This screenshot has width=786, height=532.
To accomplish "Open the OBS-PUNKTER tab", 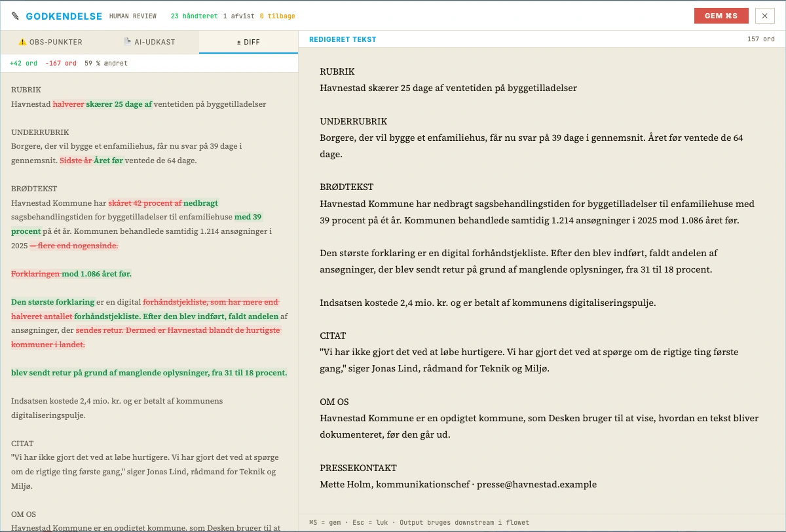I will pyautogui.click(x=50, y=42).
